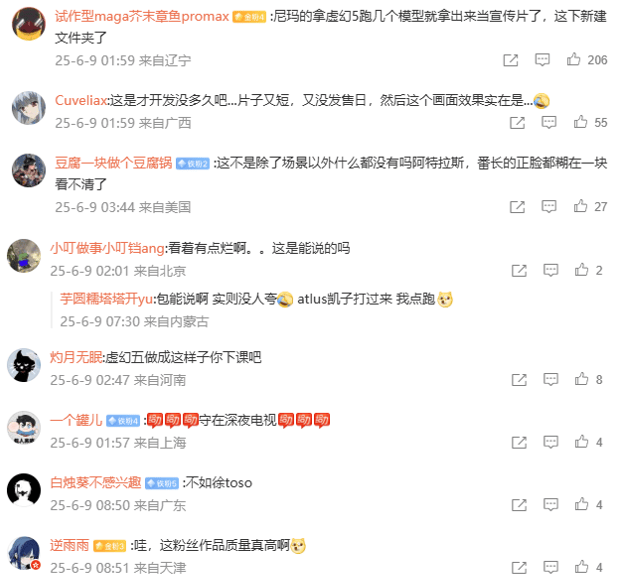Click the blue fan badge beside 一个罐儿
Viewport: 620px width, 582px height.
tap(123, 421)
